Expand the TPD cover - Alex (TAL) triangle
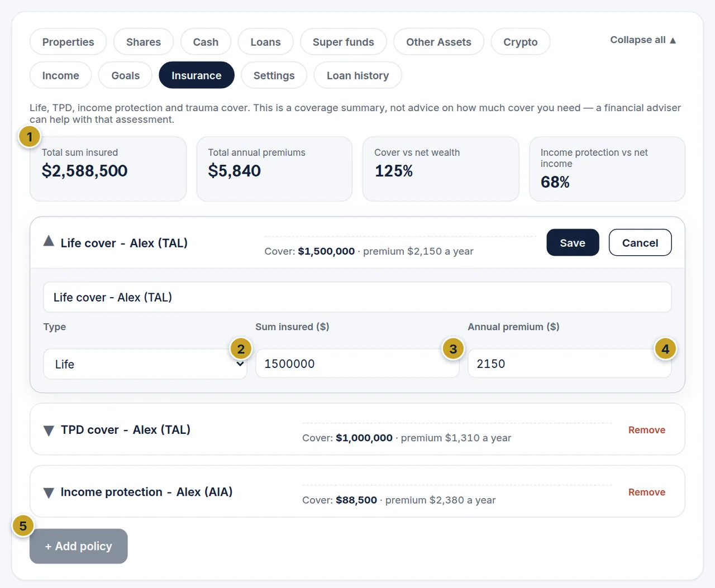This screenshot has width=715, height=588. click(x=49, y=431)
